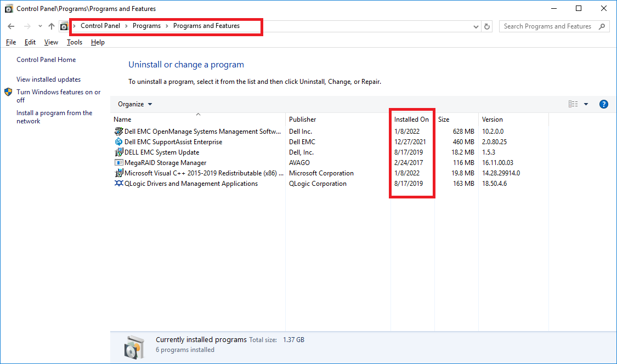Click the search magnifier icon
The image size is (617, 364).
pyautogui.click(x=602, y=26)
